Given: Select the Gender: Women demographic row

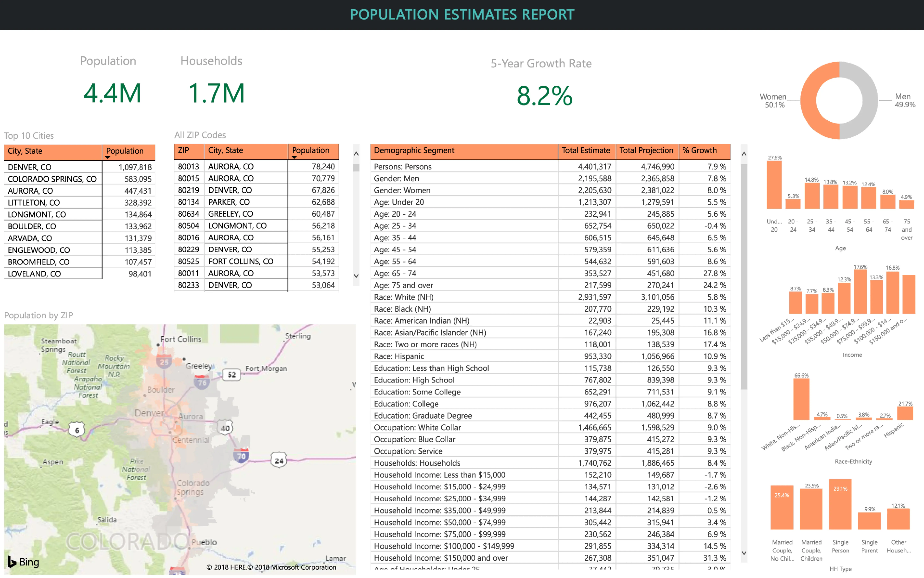Looking at the screenshot, I should click(550, 190).
